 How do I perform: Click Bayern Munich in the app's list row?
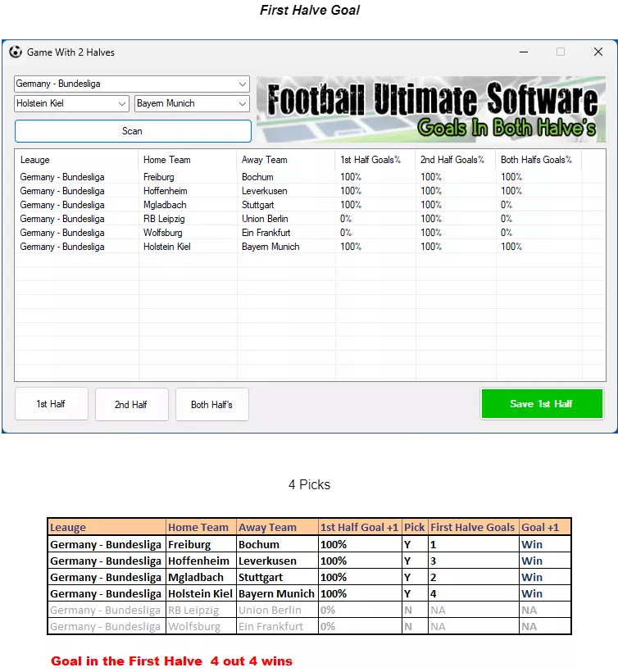pos(270,247)
